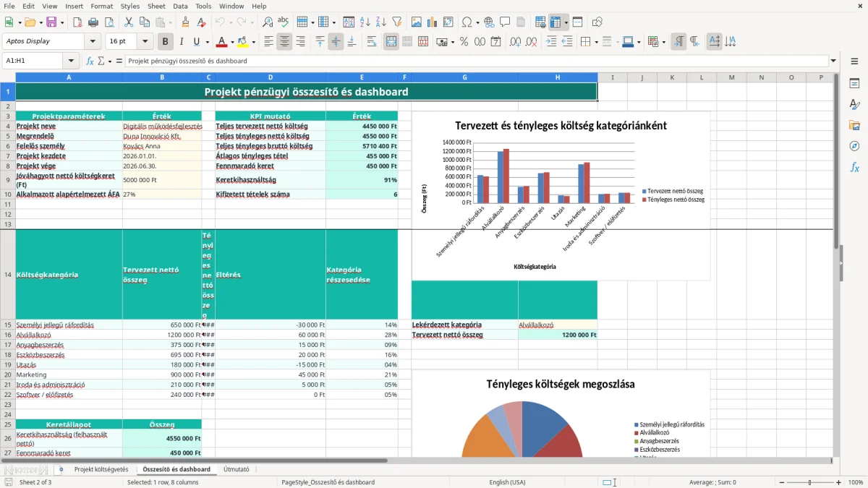Click the Print icon
The height and width of the screenshot is (488, 868).
[x=93, y=22]
